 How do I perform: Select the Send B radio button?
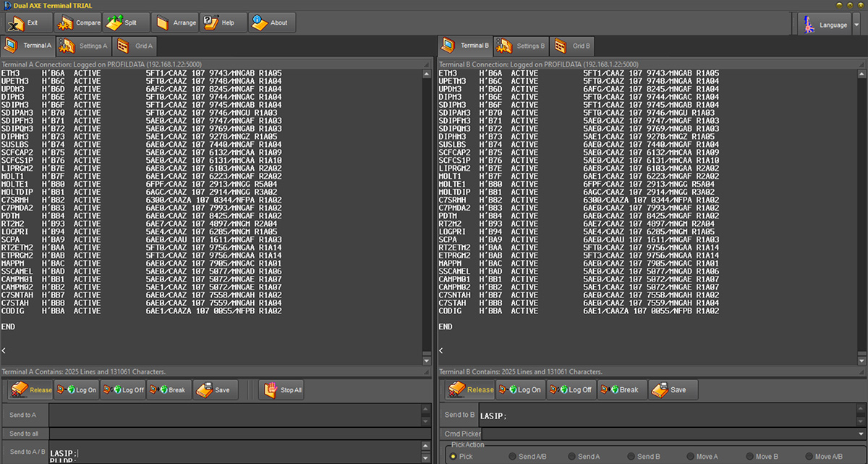pyautogui.click(x=629, y=457)
